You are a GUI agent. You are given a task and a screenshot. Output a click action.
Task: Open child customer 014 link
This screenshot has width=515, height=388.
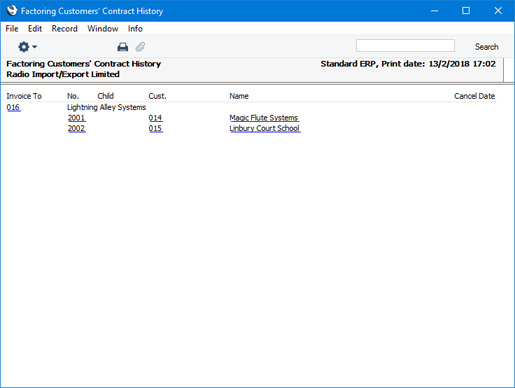click(x=155, y=118)
